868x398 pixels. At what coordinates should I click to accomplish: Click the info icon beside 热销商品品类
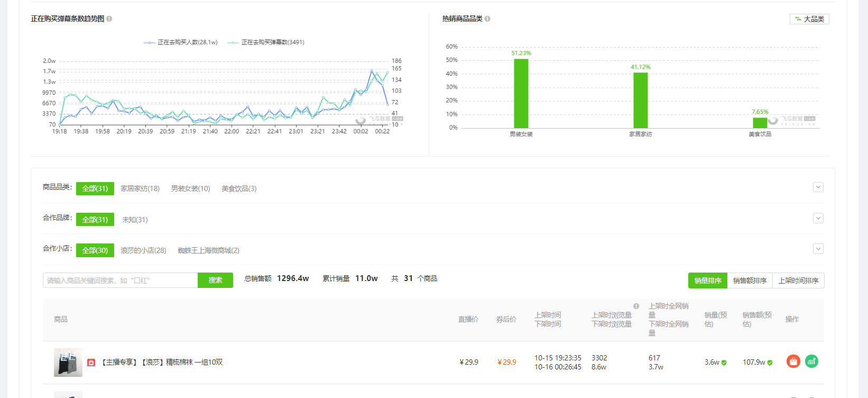tap(487, 19)
